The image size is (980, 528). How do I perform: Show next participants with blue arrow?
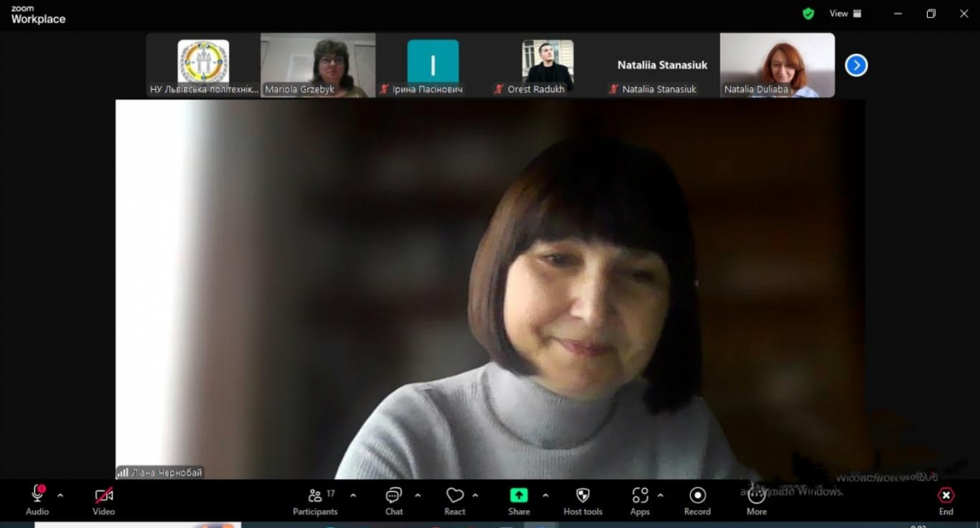pos(856,65)
